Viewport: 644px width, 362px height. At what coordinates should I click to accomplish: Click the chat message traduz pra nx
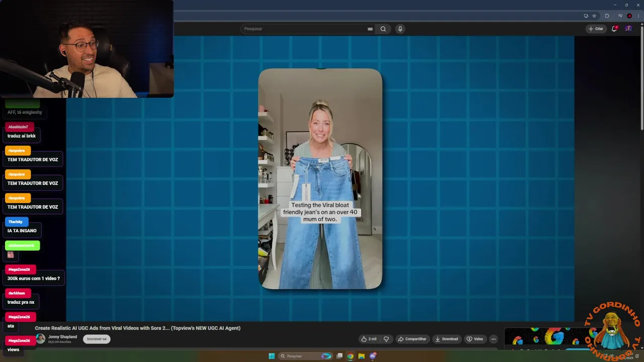tap(21, 302)
